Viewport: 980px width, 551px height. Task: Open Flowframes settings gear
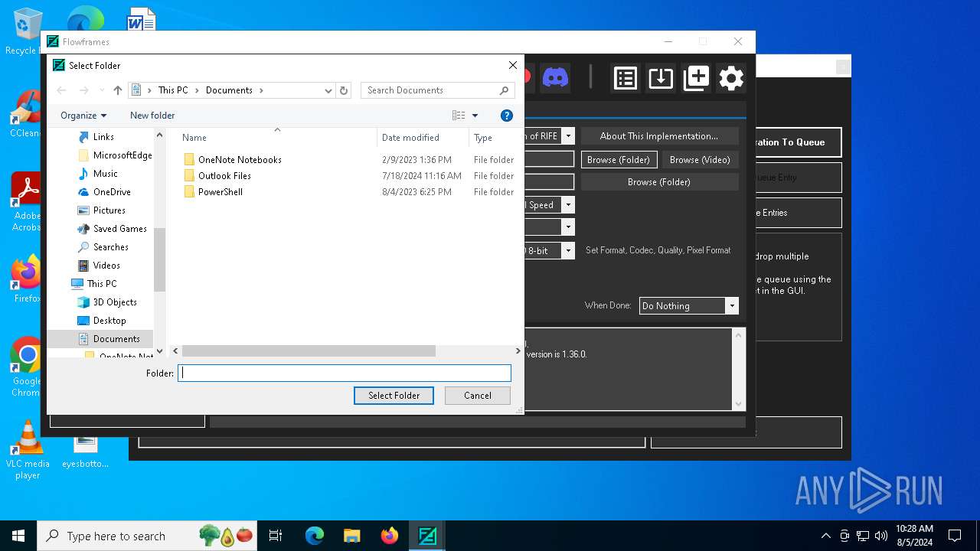click(x=731, y=78)
